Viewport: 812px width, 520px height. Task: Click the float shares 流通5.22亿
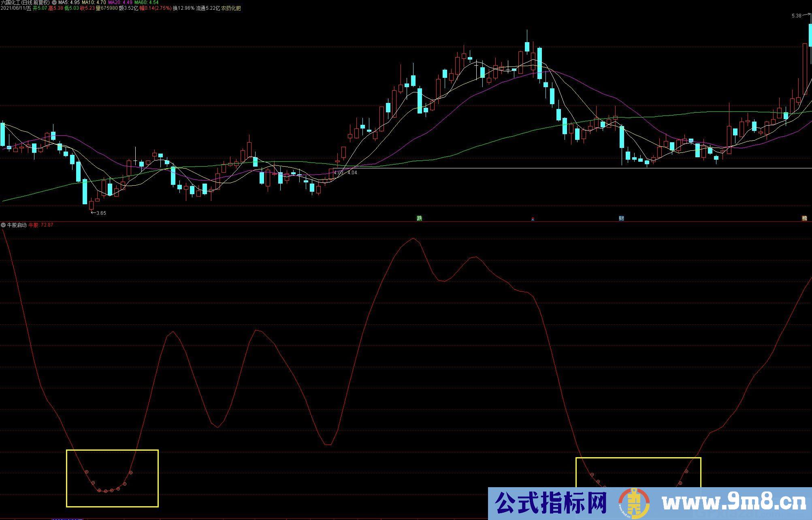[208, 8]
